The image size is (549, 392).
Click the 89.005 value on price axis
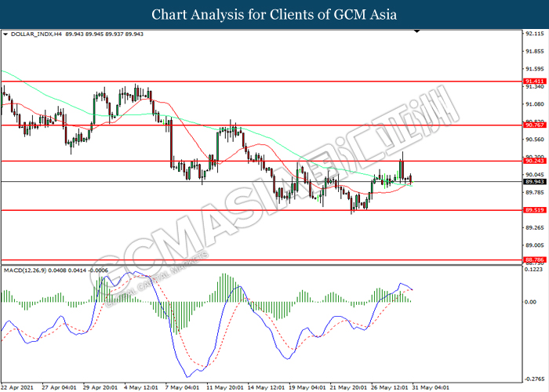click(535, 245)
